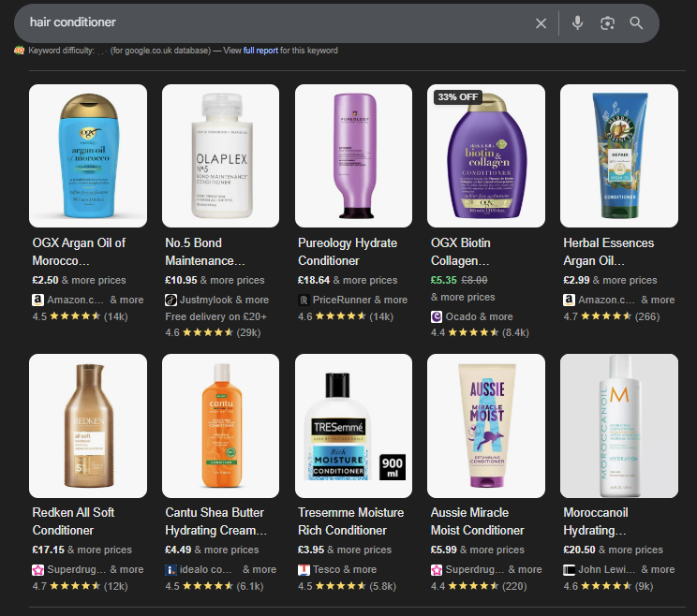Click the £10.95 price text
This screenshot has width=697, height=616.
tap(181, 280)
